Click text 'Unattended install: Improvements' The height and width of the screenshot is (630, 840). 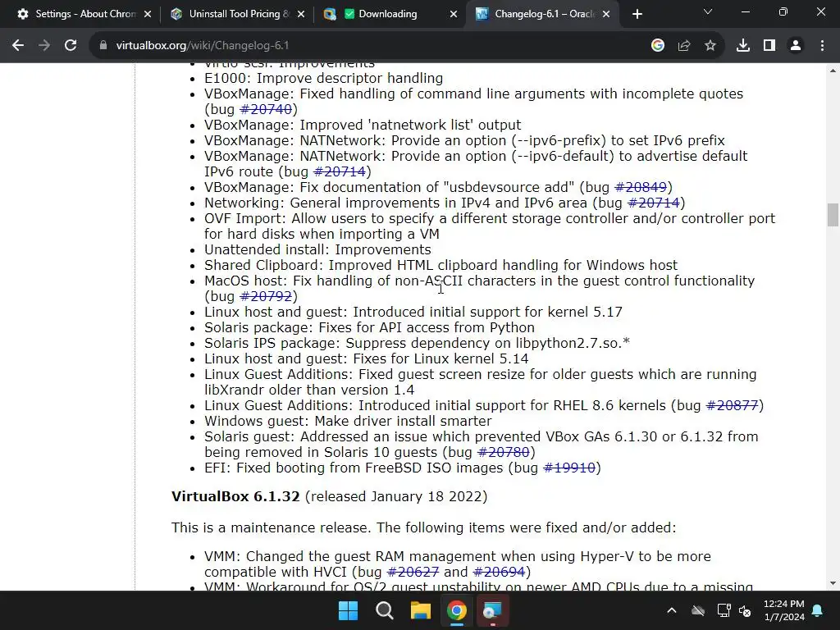point(317,249)
